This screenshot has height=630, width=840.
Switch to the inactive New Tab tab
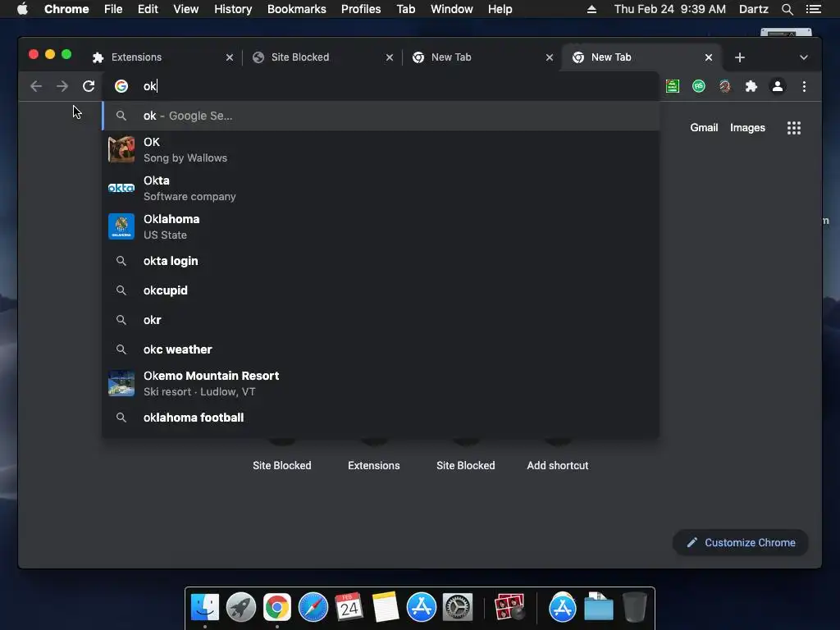481,57
